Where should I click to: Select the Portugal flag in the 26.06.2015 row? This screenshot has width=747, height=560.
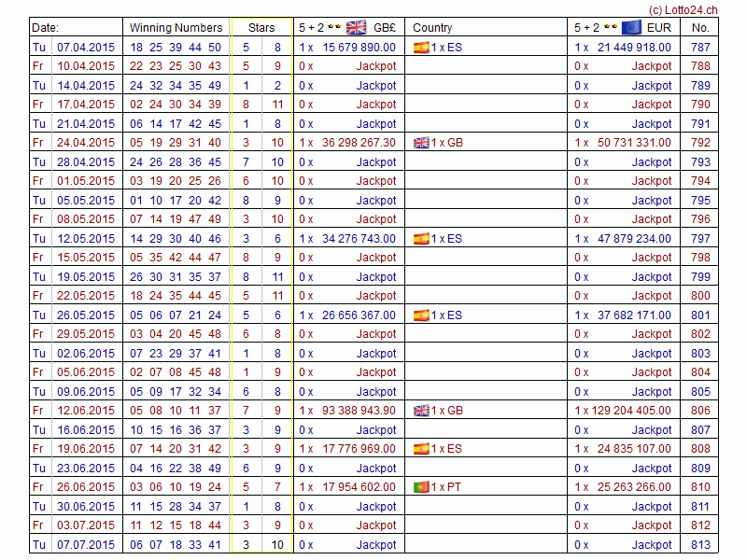tap(421, 487)
